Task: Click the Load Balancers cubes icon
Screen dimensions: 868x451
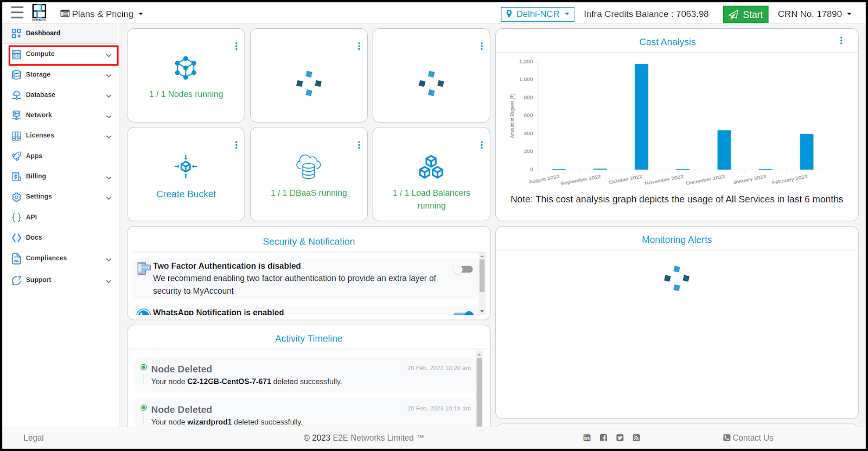Action: click(431, 166)
